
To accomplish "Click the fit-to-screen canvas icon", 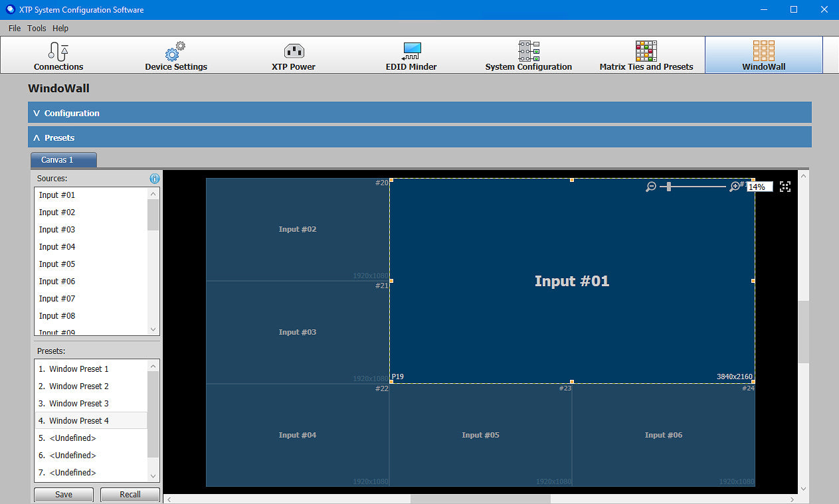I will pos(785,187).
